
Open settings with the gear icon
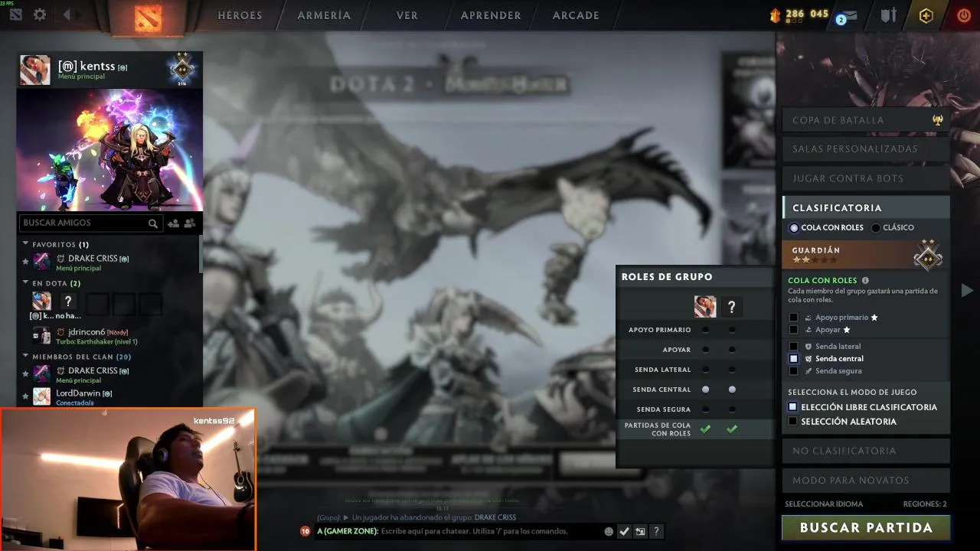[x=40, y=15]
